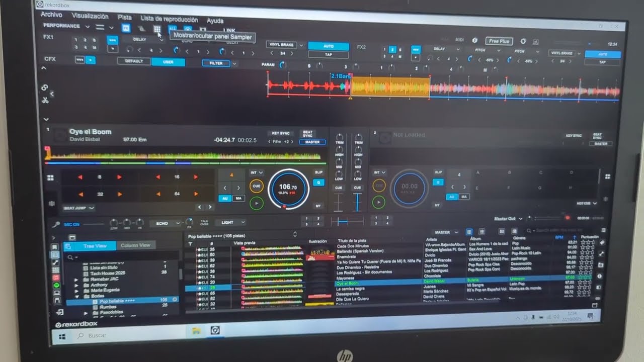The height and width of the screenshot is (362, 644).
Task: Select CFX DEFAULT bank
Action: pos(134,61)
